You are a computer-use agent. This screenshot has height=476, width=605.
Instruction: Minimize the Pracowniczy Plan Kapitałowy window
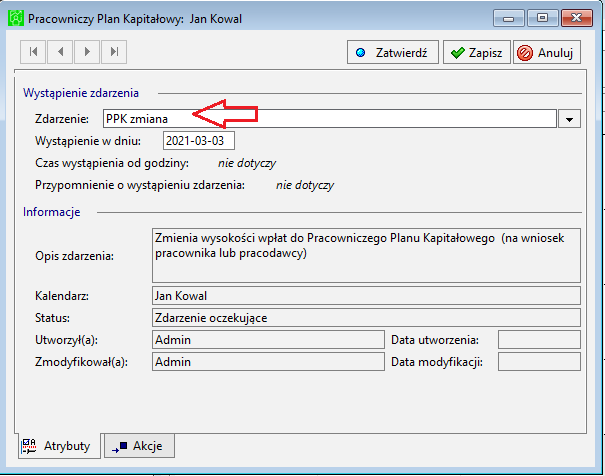pos(509,18)
